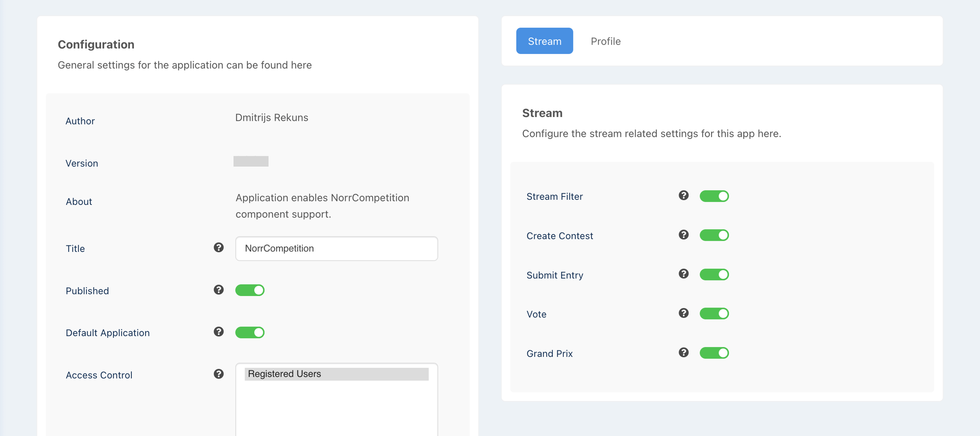This screenshot has height=436, width=980.
Task: Click the help icon beside Published
Action: pyautogui.click(x=218, y=290)
